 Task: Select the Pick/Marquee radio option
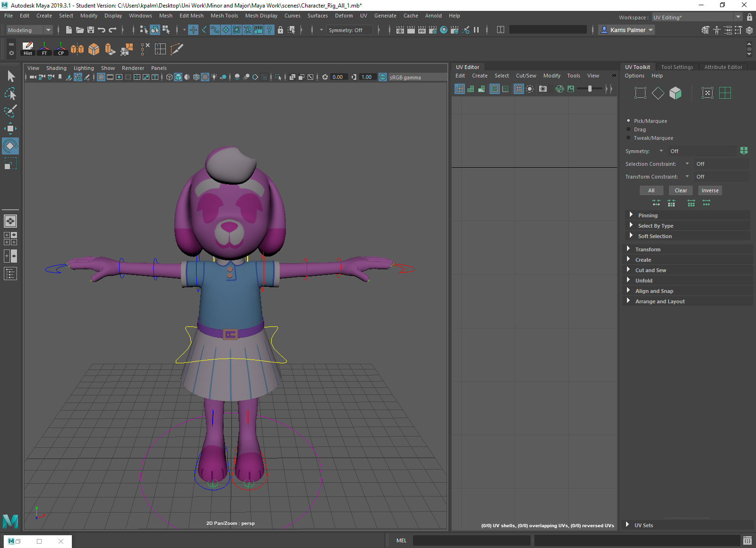(x=628, y=121)
